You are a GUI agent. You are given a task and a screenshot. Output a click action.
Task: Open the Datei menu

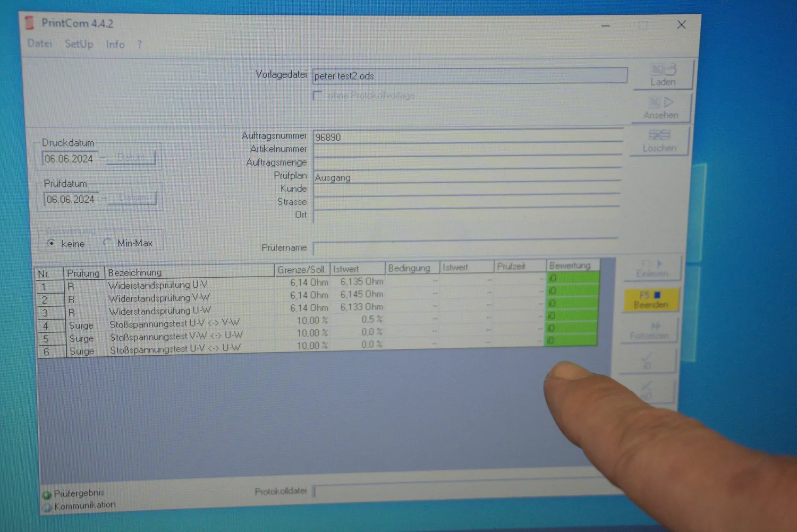[40, 43]
